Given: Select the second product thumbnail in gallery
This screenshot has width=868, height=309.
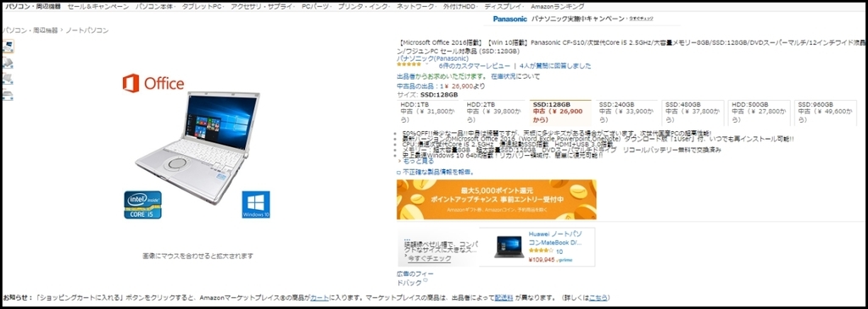Looking at the screenshot, I should (8, 63).
